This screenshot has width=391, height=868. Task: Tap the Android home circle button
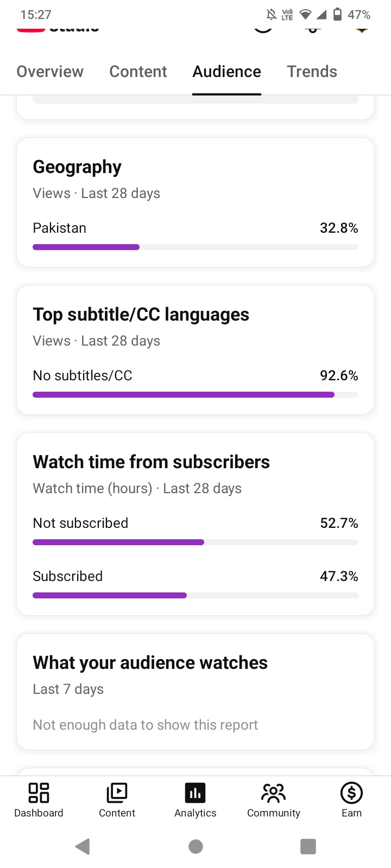point(195,846)
